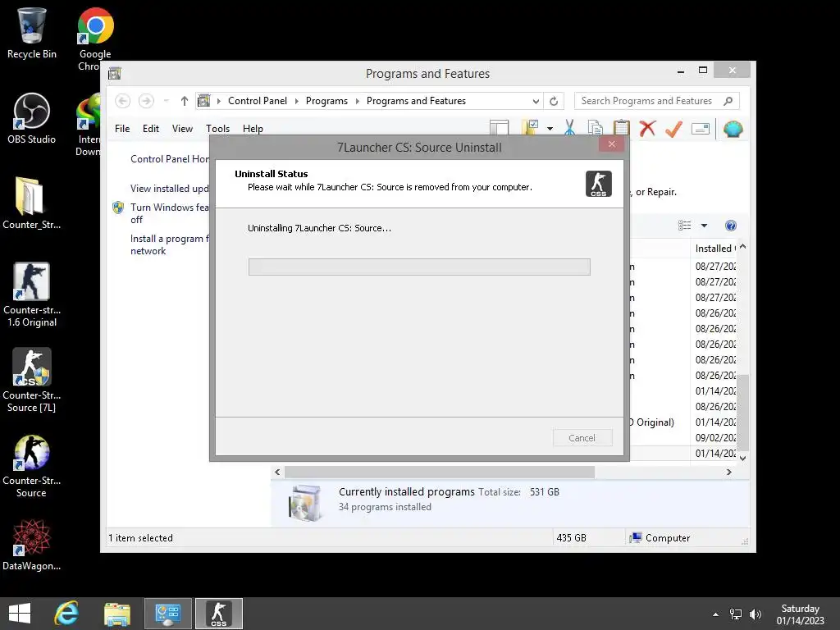
Task: Click the installed programs disc icon
Action: [305, 503]
